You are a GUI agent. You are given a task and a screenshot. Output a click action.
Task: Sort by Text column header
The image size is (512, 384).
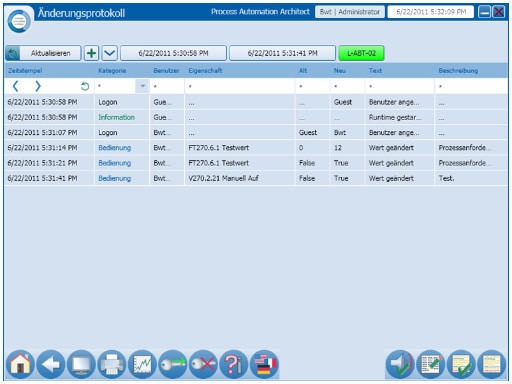tap(375, 71)
